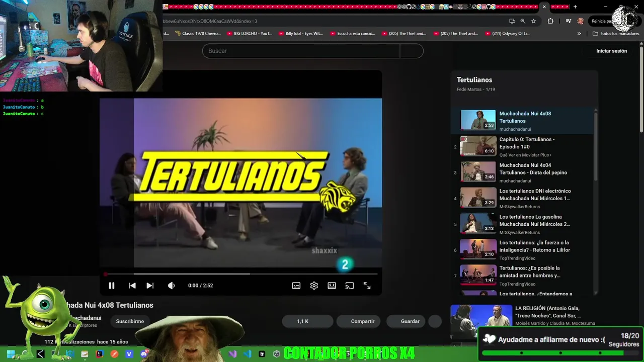This screenshot has width=644, height=362.
Task: Open the Windows Start menu
Action: pos(11,354)
